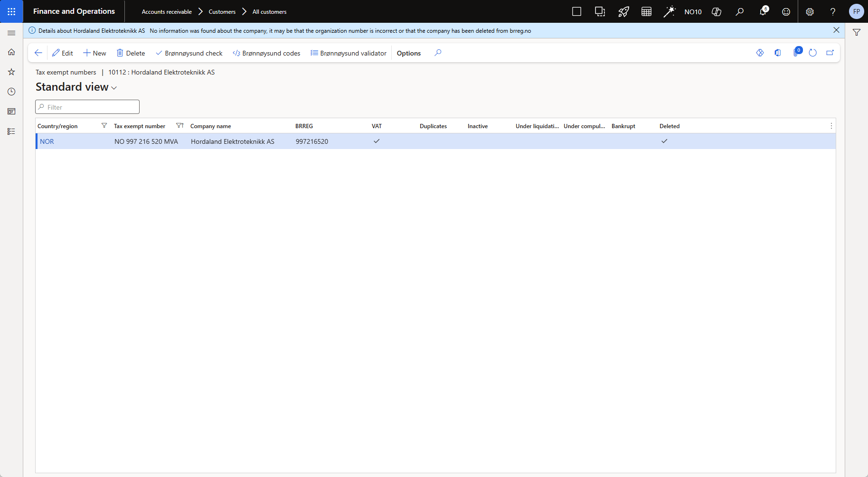Open the NO10 company picker
The image size is (868, 477).
tap(693, 12)
